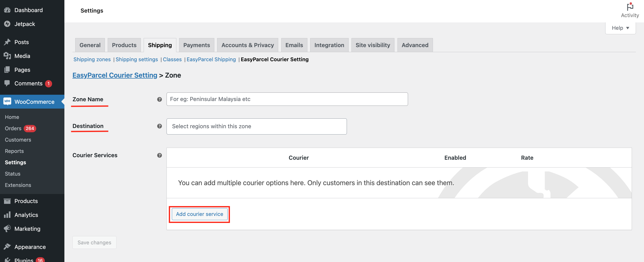Image resolution: width=644 pixels, height=262 pixels.
Task: Select the EasyParcel Courier Setting subsection
Action: (x=275, y=59)
